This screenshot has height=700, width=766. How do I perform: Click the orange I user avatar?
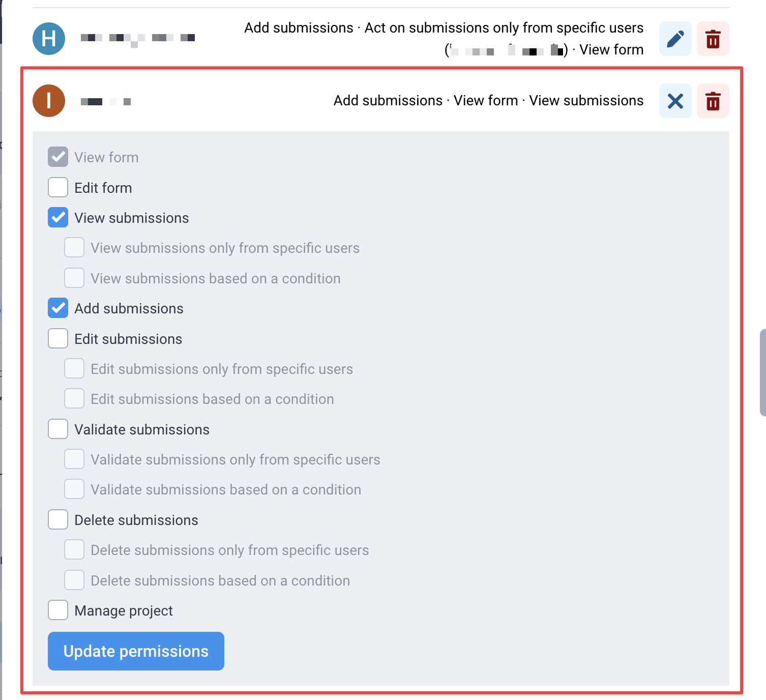(49, 101)
